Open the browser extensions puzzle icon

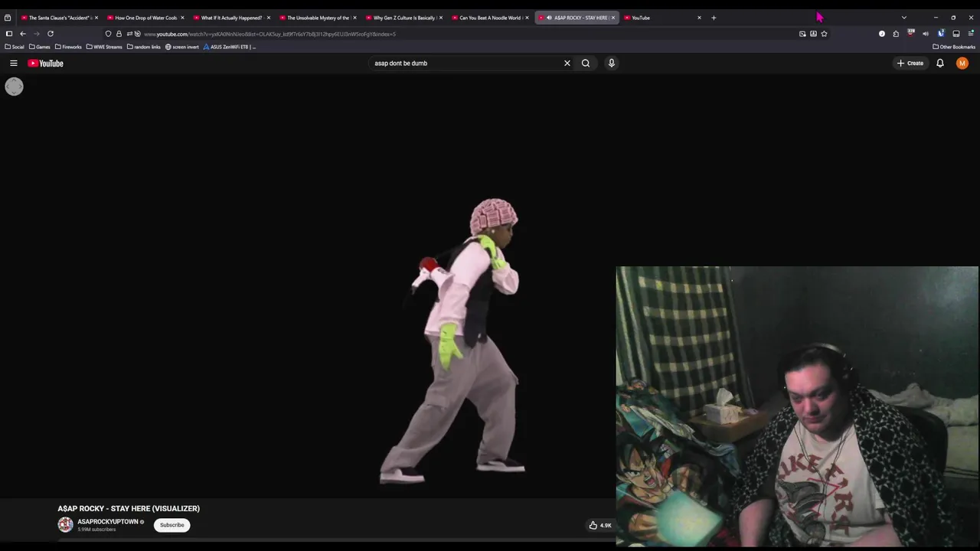(x=896, y=34)
